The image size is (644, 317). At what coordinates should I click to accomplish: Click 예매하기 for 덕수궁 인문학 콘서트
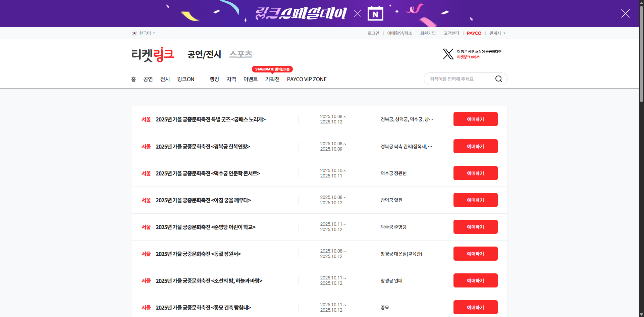tap(475, 173)
